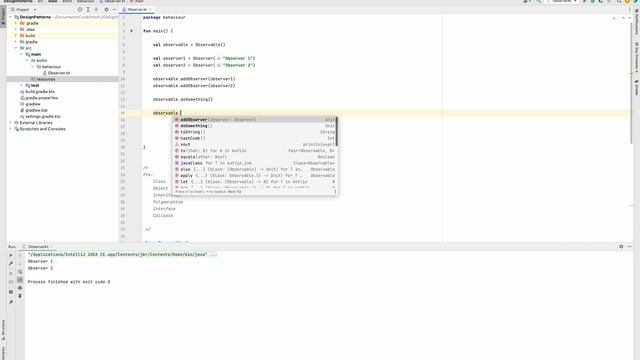Image resolution: width=640 pixels, height=360 pixels.
Task: Choose javaClass completion suggestion
Action: pos(255,163)
